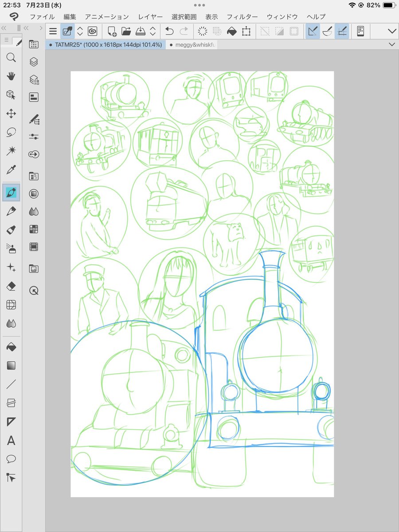This screenshot has height=532, width=399.
Task: Open the Navigator image palette
Action: tap(33, 269)
